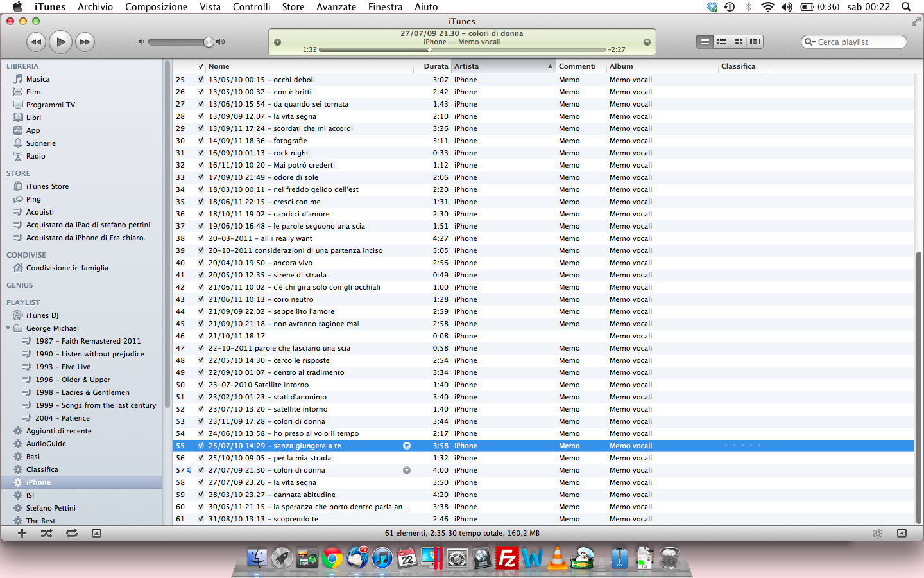Click Chrome icon in the Dock
924x578 pixels.
click(332, 558)
